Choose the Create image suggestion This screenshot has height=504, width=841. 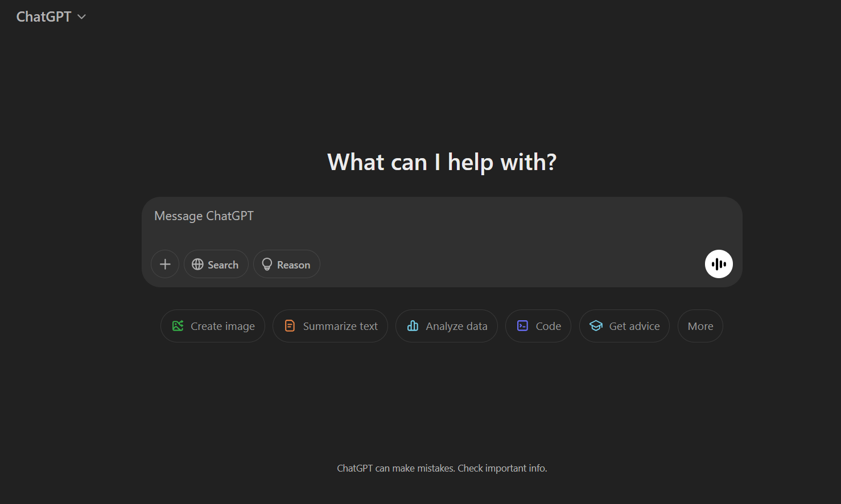(213, 326)
